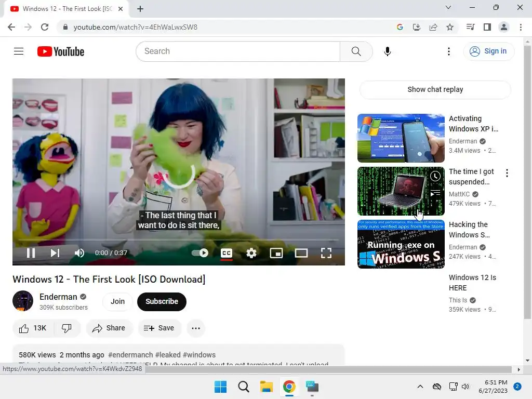The height and width of the screenshot is (399, 532).
Task: Open YouTube settings three-dot menu
Action: 448,51
